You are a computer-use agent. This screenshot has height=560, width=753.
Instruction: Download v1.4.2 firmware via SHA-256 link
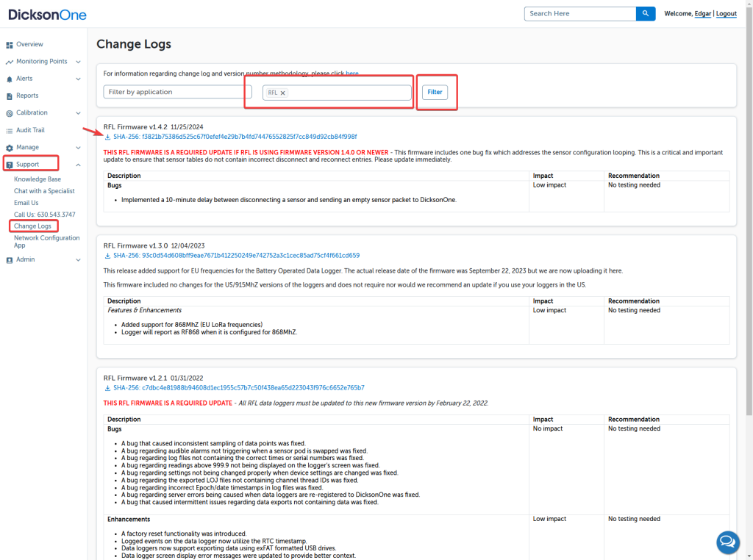[235, 137]
